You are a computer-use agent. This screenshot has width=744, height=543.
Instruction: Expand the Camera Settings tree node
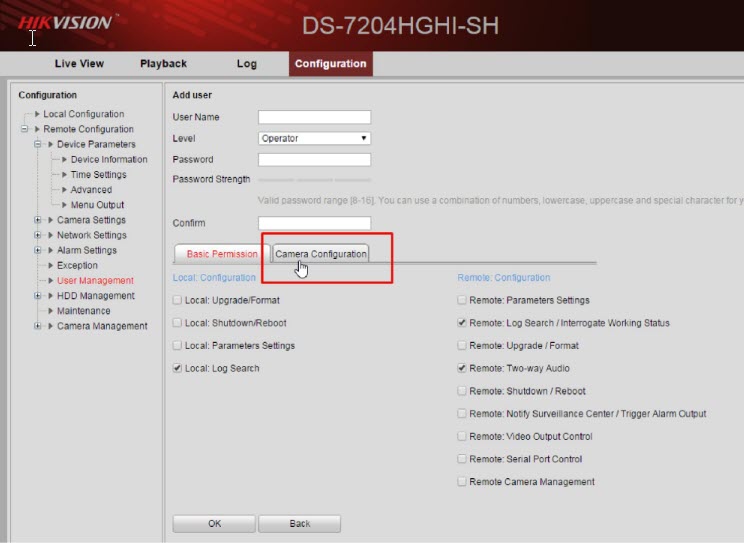[38, 220]
